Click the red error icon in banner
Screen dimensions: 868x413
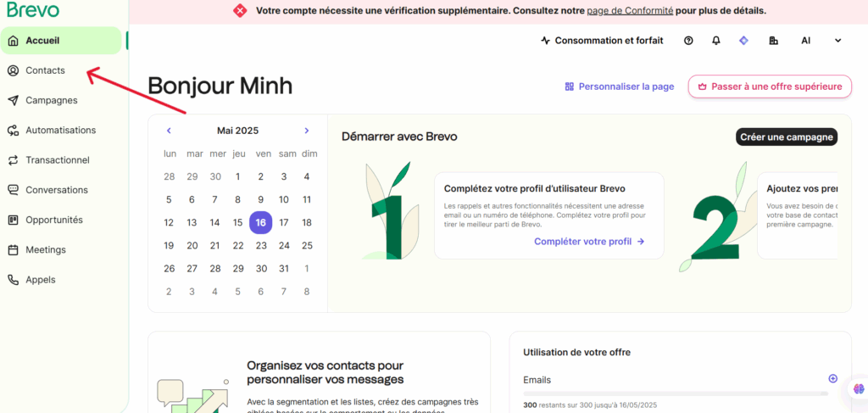coord(240,10)
